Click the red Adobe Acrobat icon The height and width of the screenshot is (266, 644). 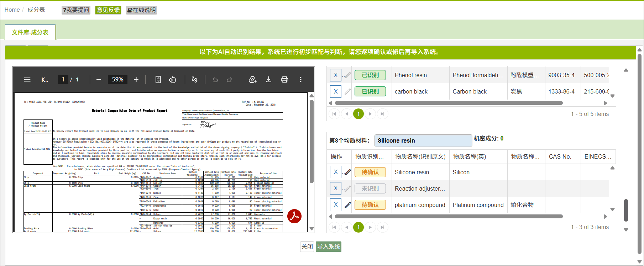coord(294,216)
